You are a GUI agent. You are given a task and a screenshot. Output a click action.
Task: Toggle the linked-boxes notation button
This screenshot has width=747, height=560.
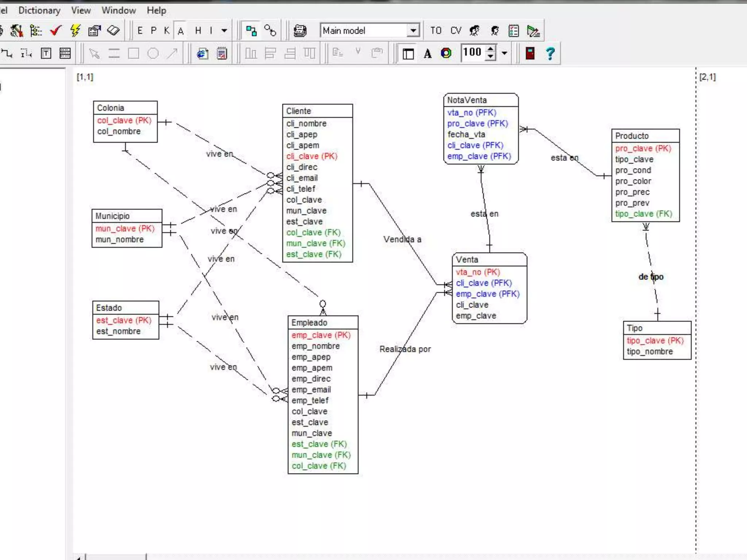(x=251, y=31)
